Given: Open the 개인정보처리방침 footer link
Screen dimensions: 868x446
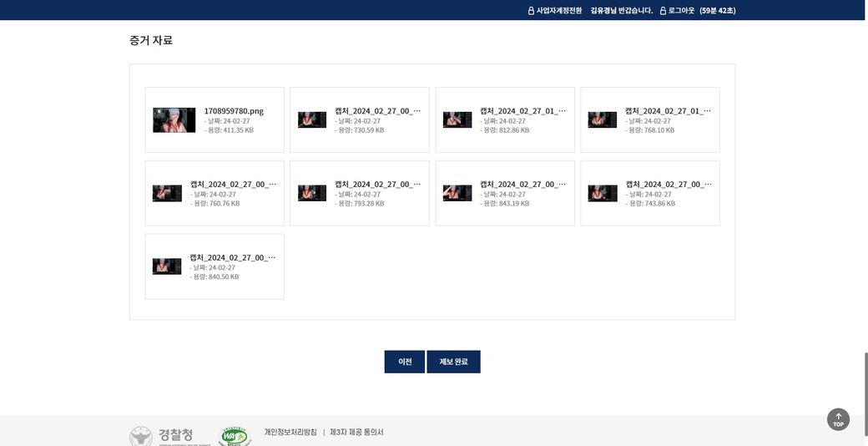Looking at the screenshot, I should click(290, 433).
